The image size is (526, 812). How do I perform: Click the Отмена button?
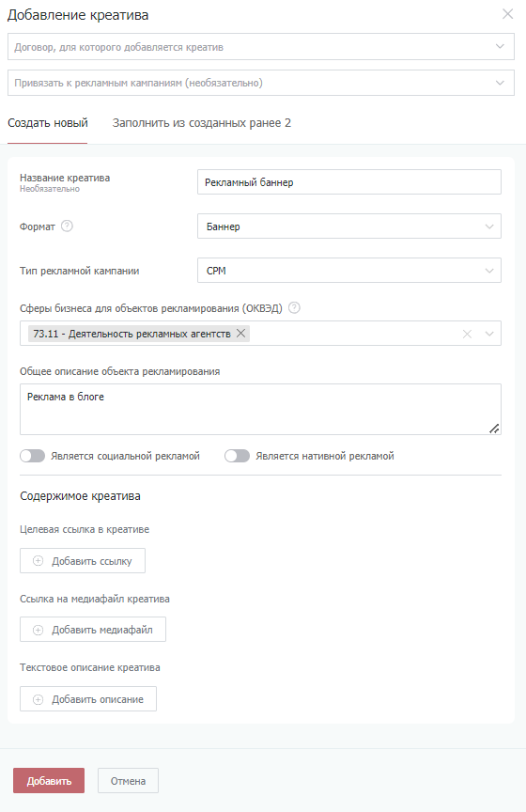[128, 780]
